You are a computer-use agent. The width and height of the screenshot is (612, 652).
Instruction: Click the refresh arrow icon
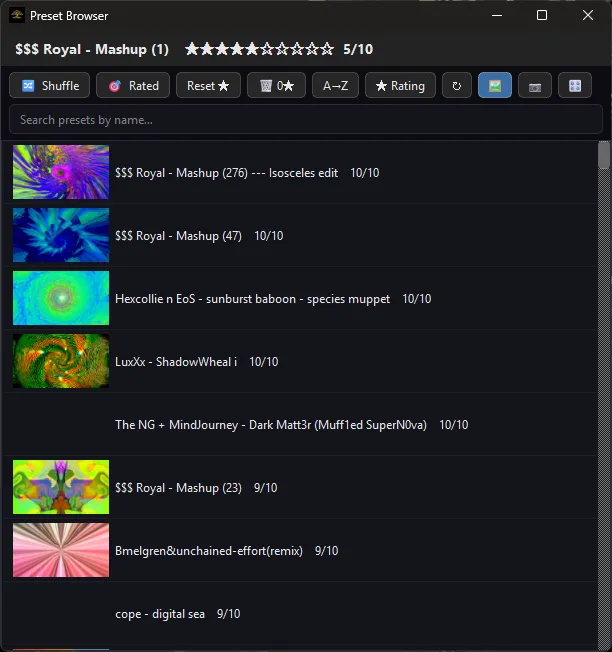(457, 86)
